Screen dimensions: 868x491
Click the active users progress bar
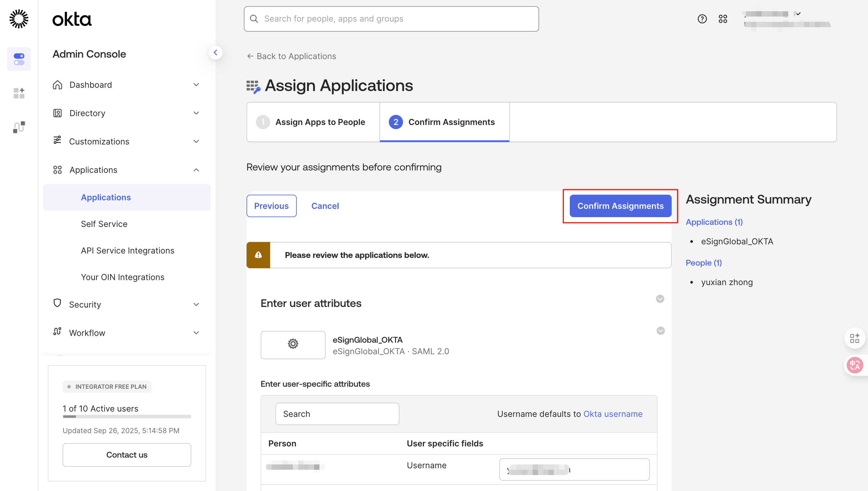[127, 417]
